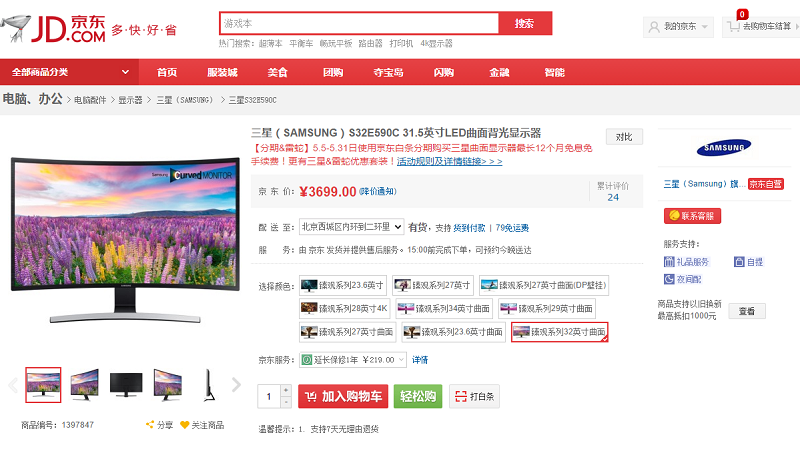The width and height of the screenshot is (800, 453).
Task: Open the delivery region dropdown 北京西城区
Action: (x=352, y=227)
